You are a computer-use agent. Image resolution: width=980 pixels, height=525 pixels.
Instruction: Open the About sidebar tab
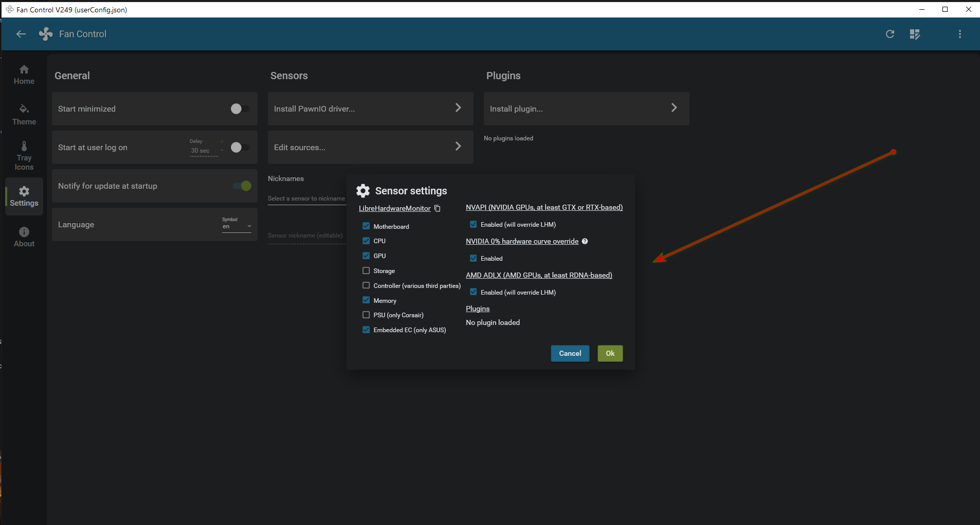coord(24,237)
